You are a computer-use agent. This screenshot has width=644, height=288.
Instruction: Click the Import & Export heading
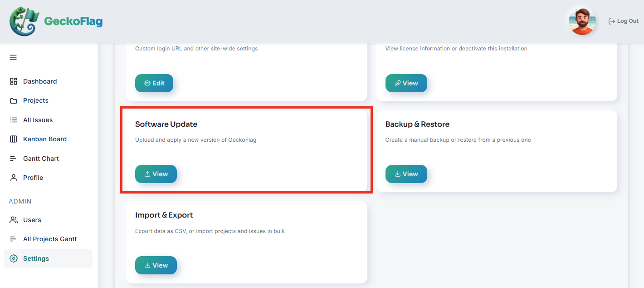tap(164, 215)
